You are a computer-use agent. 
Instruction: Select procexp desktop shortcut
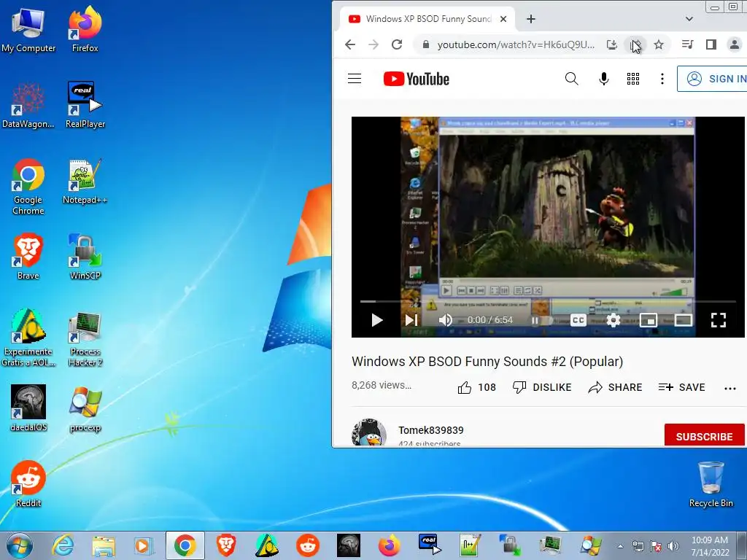click(85, 410)
